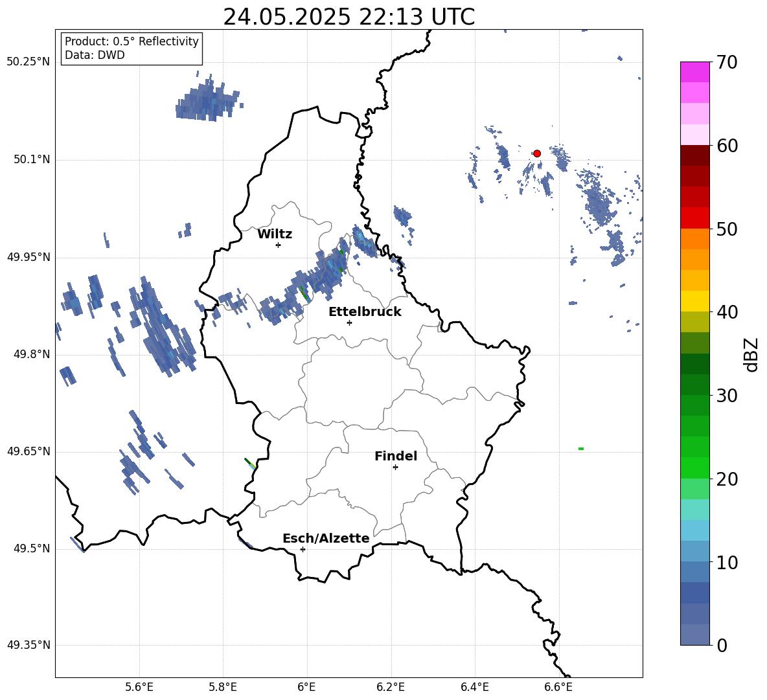Click the 5.6°E longitude label
This screenshot has height=700, width=767.
pos(139,687)
